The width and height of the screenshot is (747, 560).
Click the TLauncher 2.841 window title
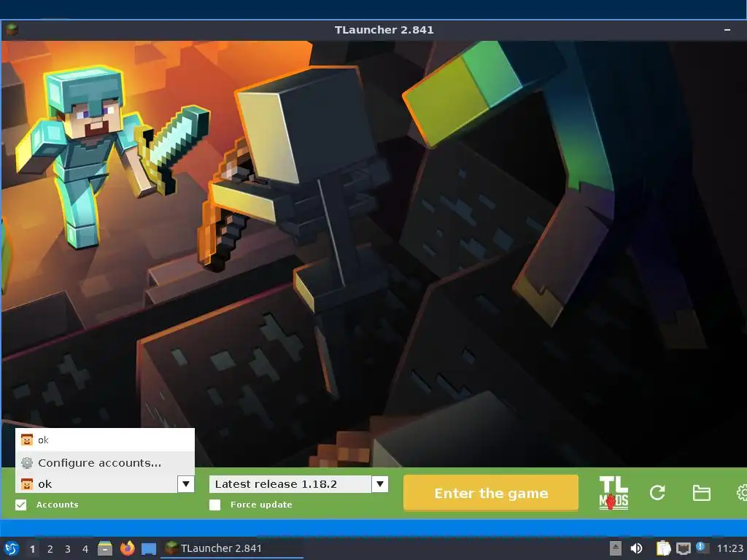(x=384, y=29)
